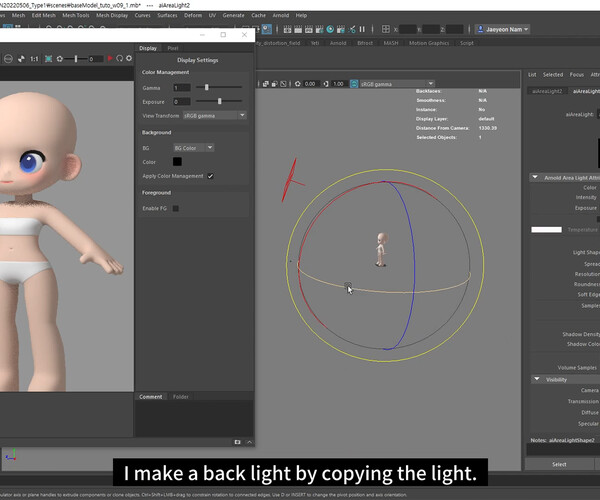Image resolution: width=600 pixels, height=500 pixels.
Task: Open the BG Color dropdown
Action: coord(194,148)
